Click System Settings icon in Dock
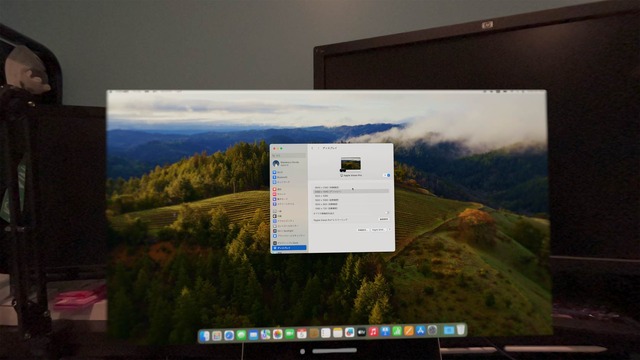 432,330
